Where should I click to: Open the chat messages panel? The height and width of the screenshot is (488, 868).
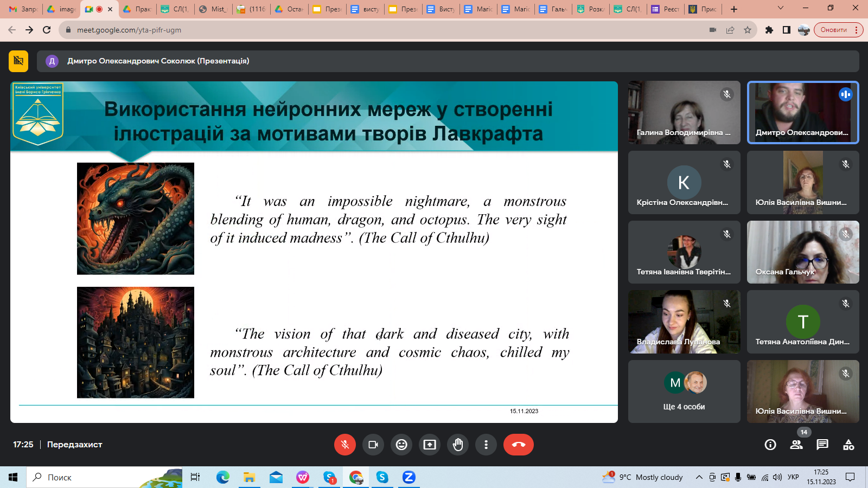pos(822,445)
